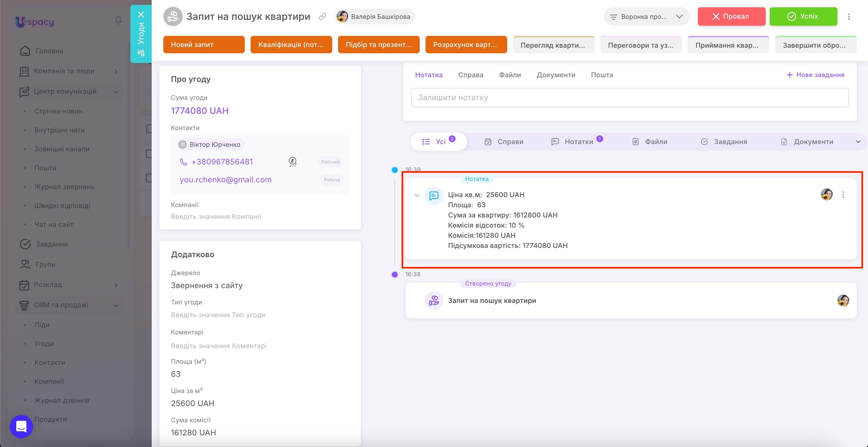Image resolution: width=868 pixels, height=447 pixels.
Task: Open Ліди in sidebar
Action: [42, 325]
